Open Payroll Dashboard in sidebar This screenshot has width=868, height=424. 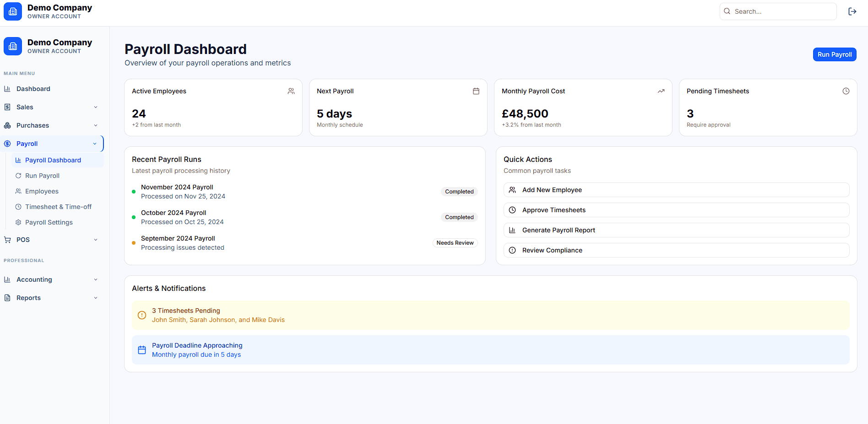click(x=58, y=160)
